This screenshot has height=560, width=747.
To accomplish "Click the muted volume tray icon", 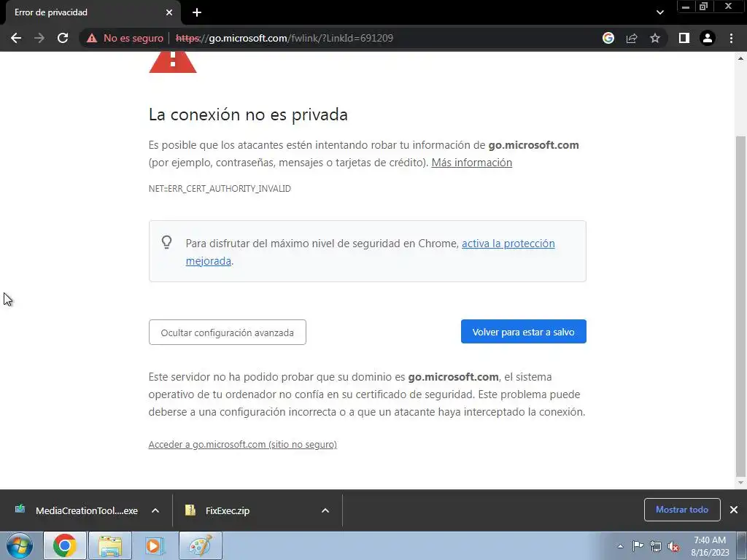I will [x=673, y=546].
